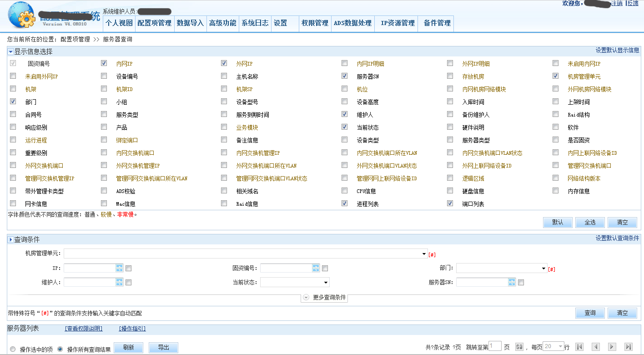
Task: Uncheck the first 内网IP checkbox
Action: pyautogui.click(x=104, y=63)
